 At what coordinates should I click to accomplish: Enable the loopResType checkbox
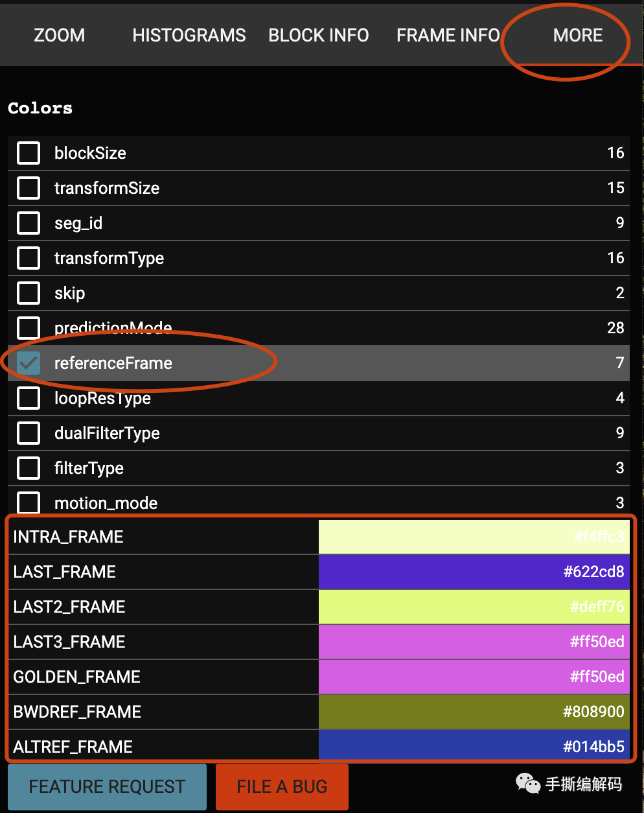click(29, 399)
